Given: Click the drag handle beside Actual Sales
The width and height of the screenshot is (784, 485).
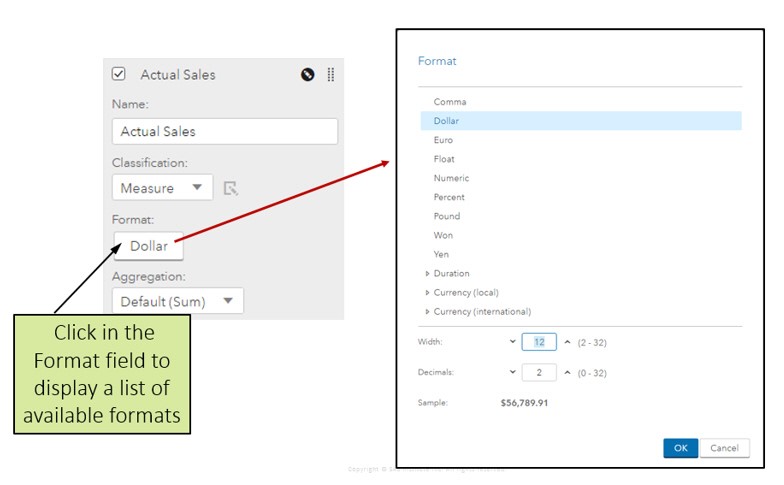Looking at the screenshot, I should click(x=331, y=75).
